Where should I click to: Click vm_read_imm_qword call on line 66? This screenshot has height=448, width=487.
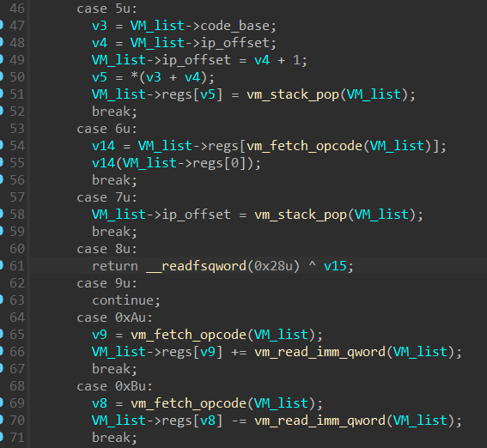320,352
